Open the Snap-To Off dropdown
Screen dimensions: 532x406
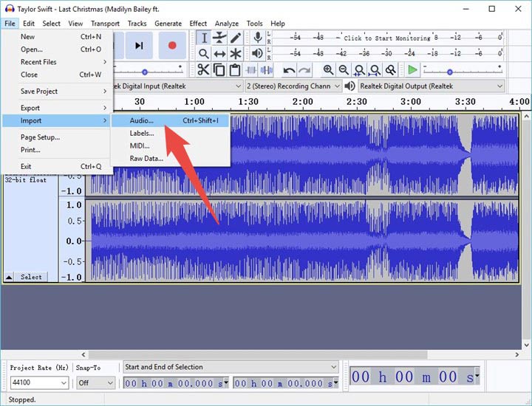(x=110, y=383)
